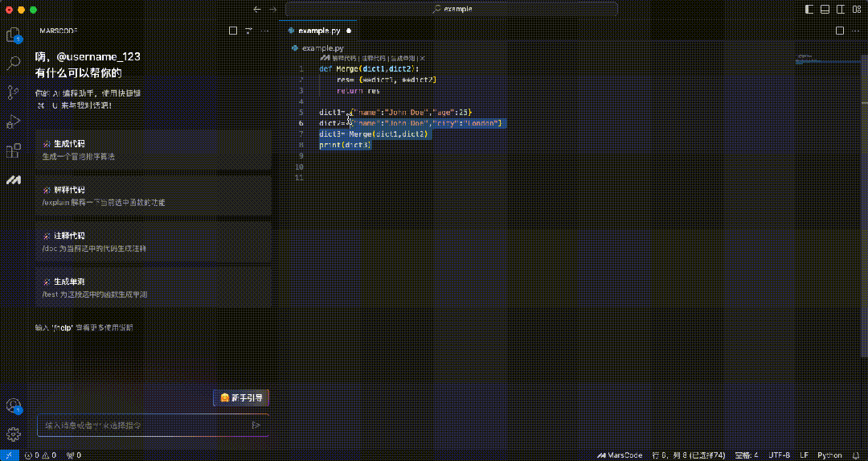Open the Run and Debug view
Viewport: 868px width, 461px height.
coord(14,121)
